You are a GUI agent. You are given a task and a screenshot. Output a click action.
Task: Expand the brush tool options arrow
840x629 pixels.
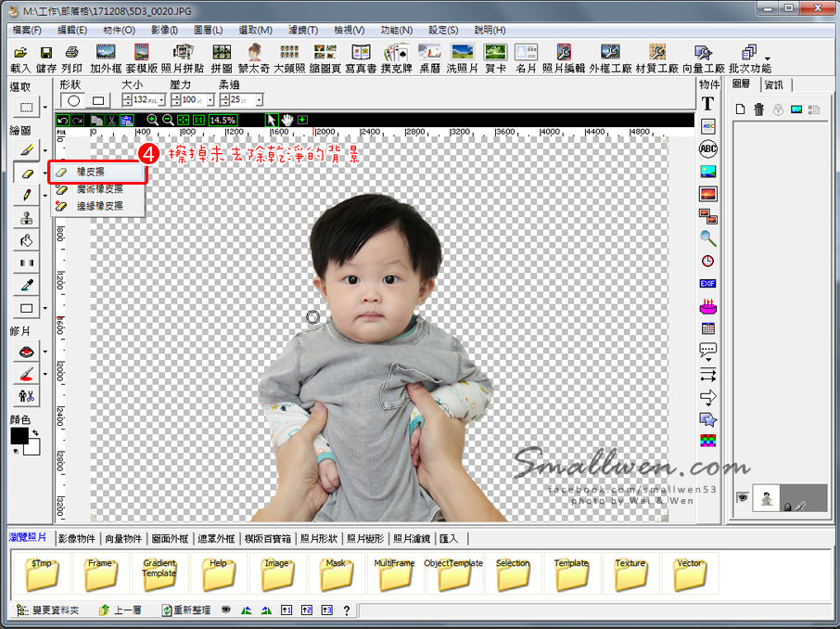point(45,150)
